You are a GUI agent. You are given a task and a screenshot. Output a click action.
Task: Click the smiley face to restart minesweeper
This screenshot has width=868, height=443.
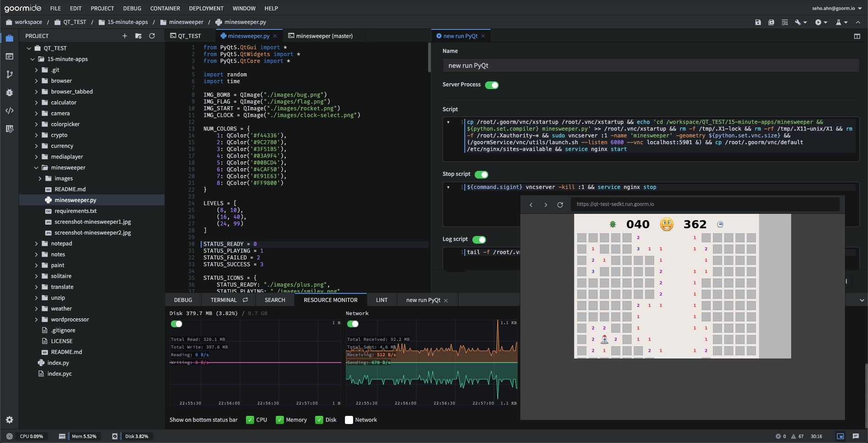(667, 223)
